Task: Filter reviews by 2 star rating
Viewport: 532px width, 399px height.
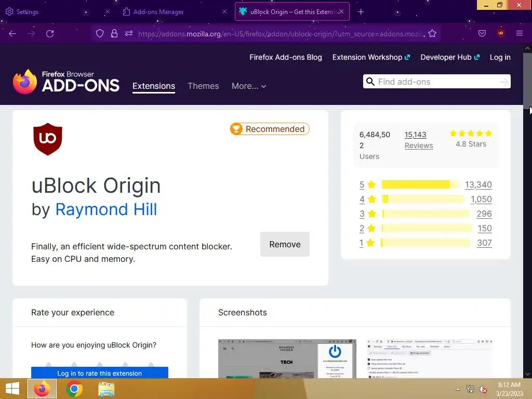Action: pos(367,229)
